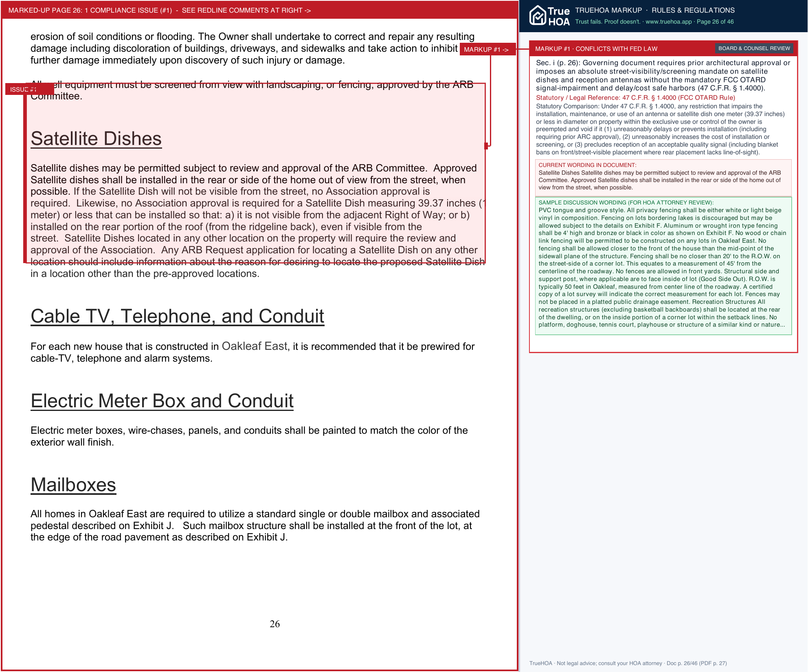Image resolution: width=808 pixels, height=672 pixels.
Task: Click the BOARD & COUNSEL REVIEW badge
Action: 754,48
